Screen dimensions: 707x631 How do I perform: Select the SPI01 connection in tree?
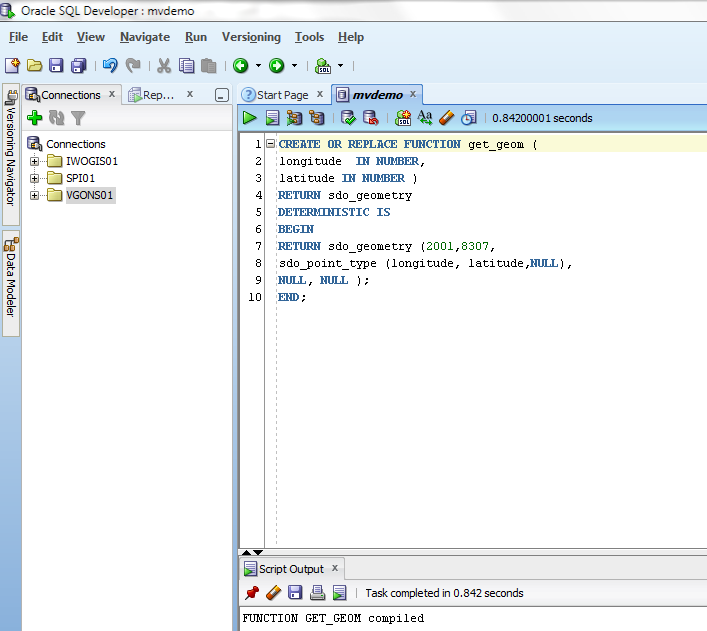(x=80, y=178)
